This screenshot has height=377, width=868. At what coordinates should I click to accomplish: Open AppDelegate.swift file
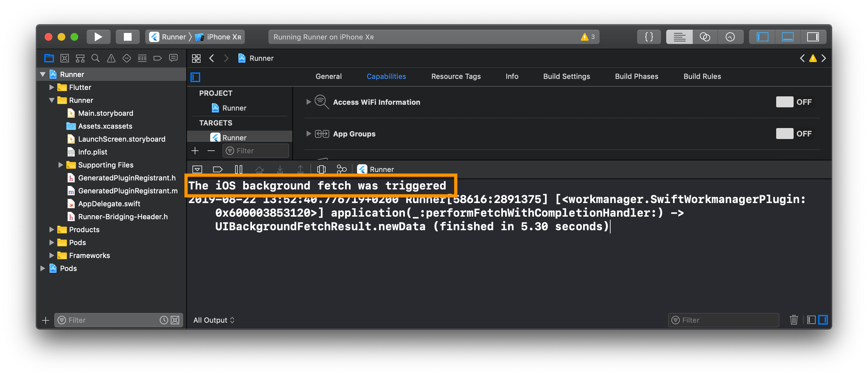click(109, 204)
